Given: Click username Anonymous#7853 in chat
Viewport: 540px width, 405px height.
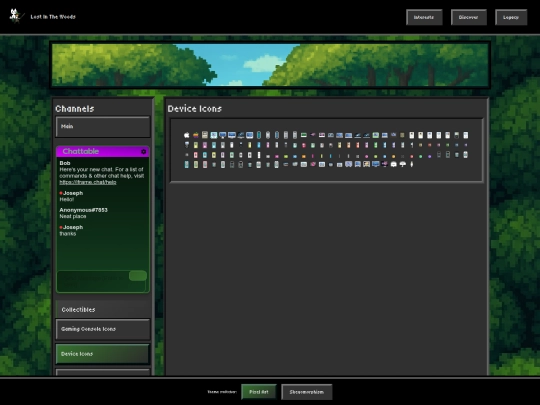Looking at the screenshot, I should (83, 210).
